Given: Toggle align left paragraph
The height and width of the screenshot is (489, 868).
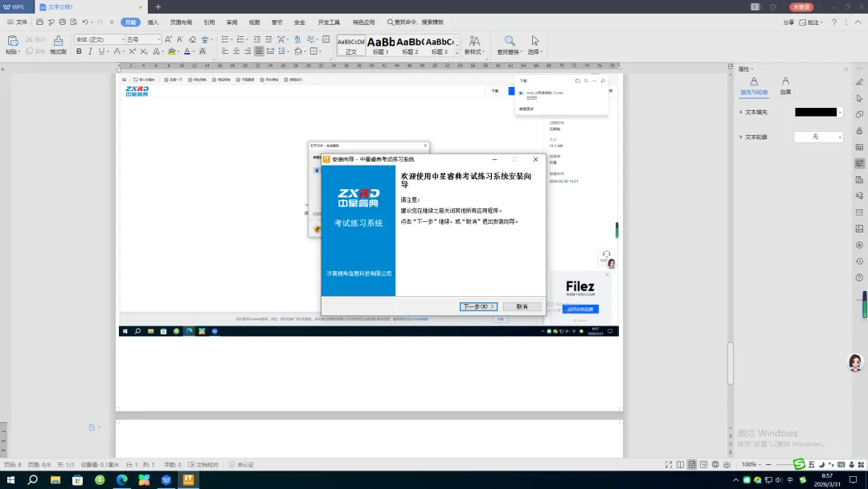Looking at the screenshot, I should click(x=225, y=51).
